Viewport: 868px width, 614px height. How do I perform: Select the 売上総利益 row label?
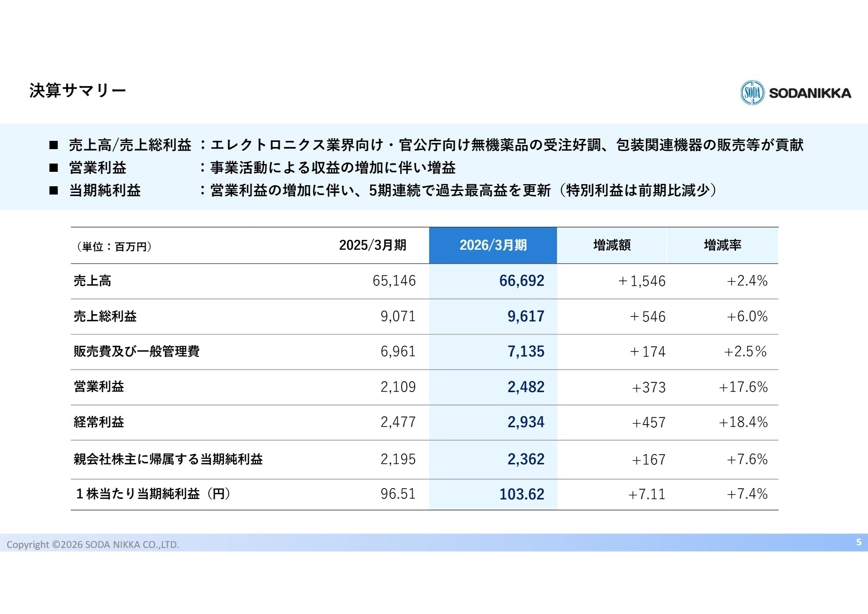(x=105, y=316)
